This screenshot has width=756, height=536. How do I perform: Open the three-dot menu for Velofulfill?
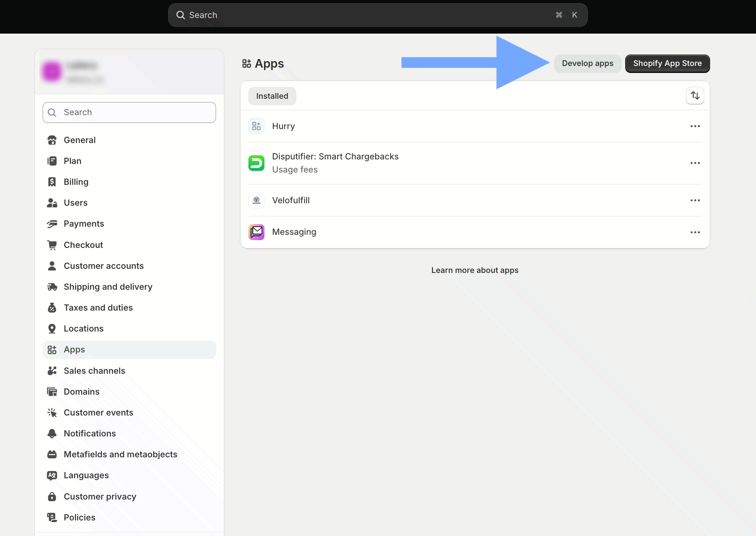695,200
